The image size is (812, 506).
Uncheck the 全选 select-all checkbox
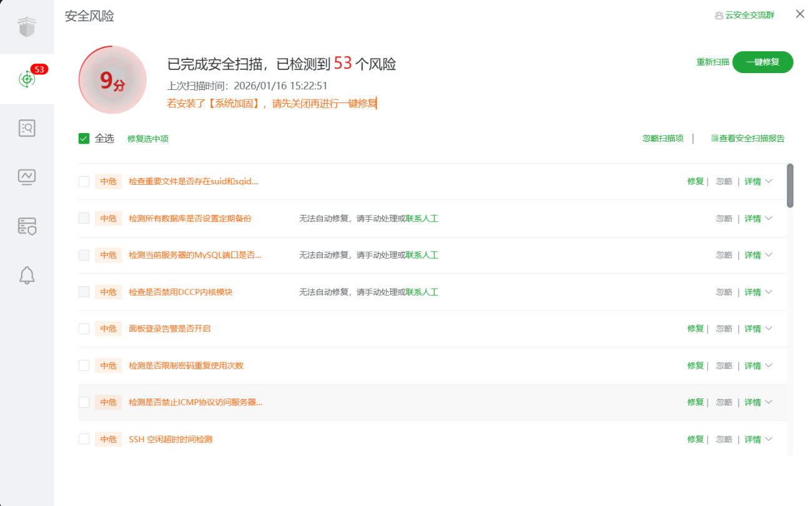84,139
